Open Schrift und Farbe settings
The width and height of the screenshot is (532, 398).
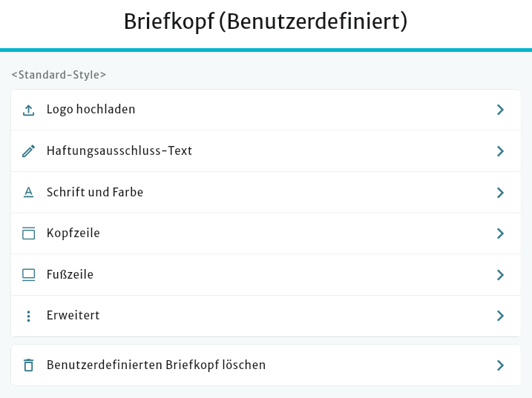[x=95, y=193]
